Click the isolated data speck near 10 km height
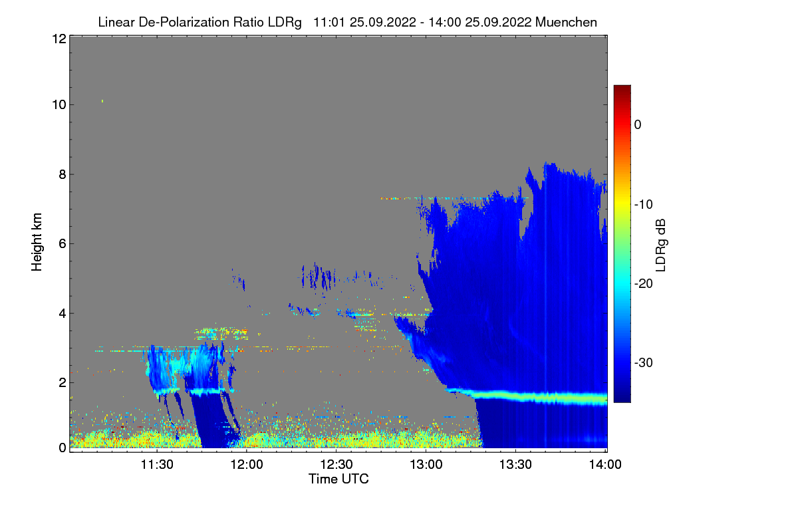This screenshot has height=532, width=798. (102, 101)
